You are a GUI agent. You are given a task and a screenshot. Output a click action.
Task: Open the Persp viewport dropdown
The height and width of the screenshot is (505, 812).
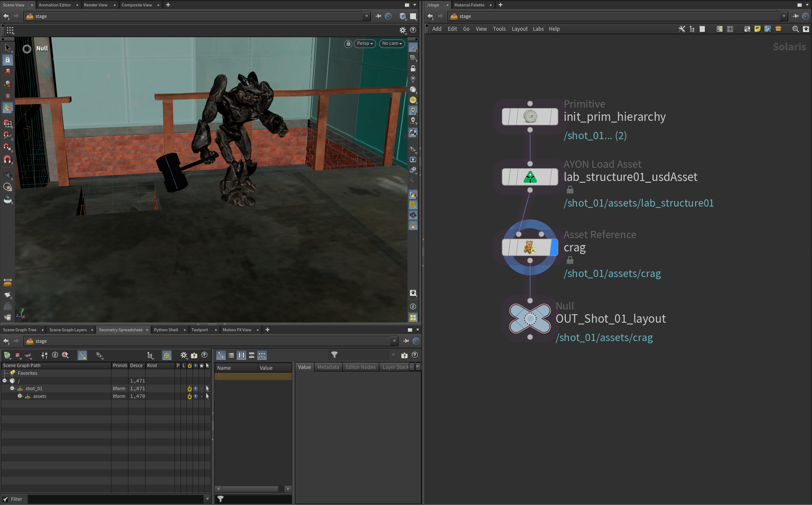365,44
